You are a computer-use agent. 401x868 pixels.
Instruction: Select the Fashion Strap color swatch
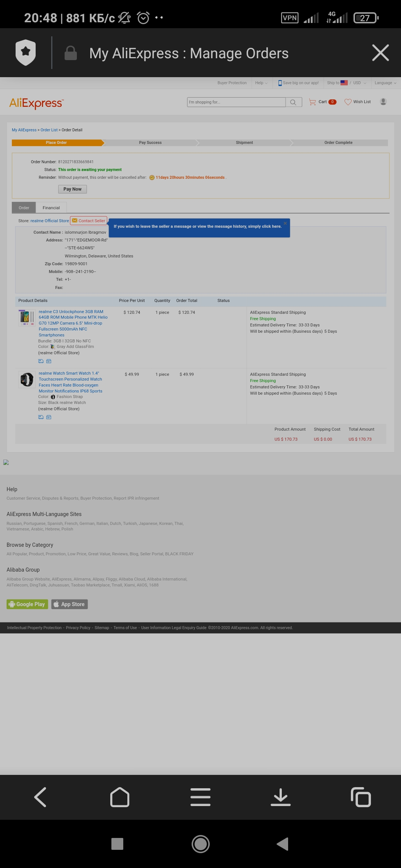[x=53, y=397]
